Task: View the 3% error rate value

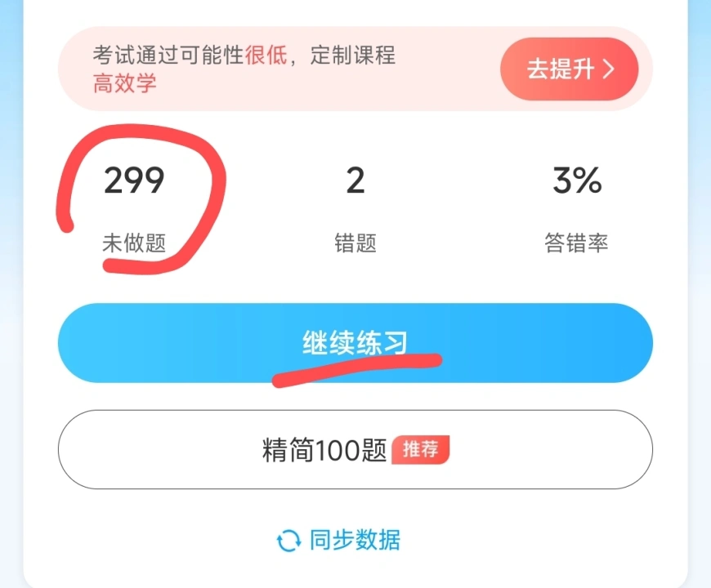Action: (x=577, y=180)
